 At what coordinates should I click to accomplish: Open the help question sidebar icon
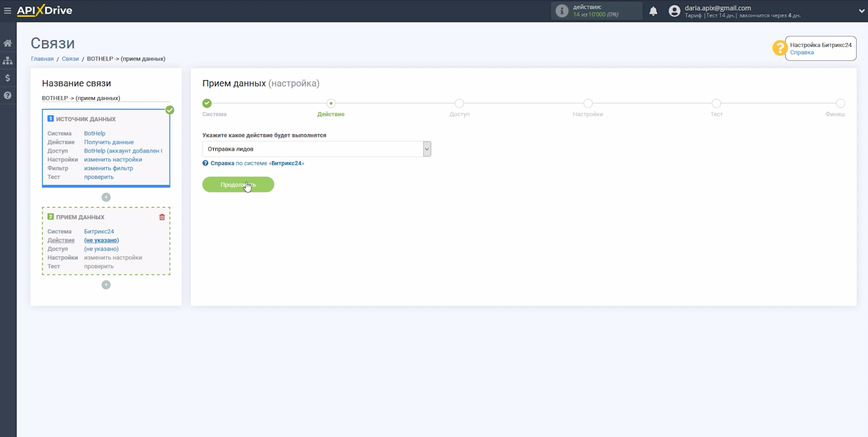(8, 95)
